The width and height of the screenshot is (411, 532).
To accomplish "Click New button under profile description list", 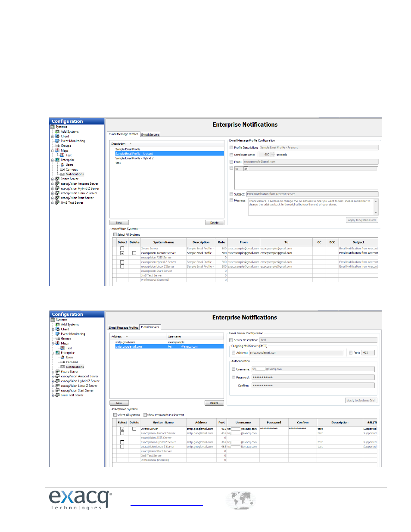I will tap(119, 223).
